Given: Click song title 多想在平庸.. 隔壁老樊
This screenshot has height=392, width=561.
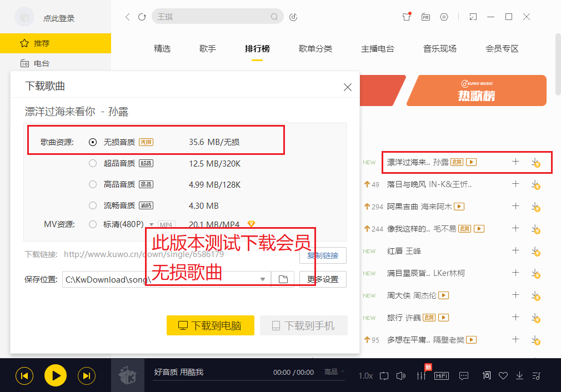Looking at the screenshot, I should pos(425,340).
